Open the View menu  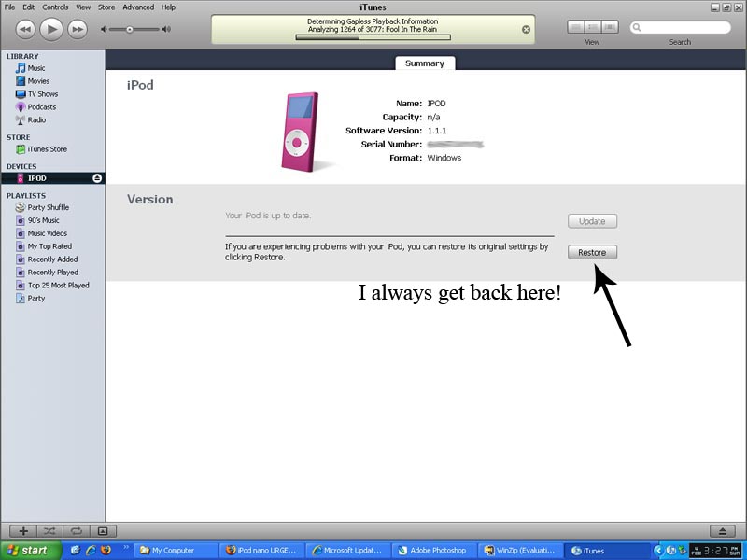click(x=83, y=6)
